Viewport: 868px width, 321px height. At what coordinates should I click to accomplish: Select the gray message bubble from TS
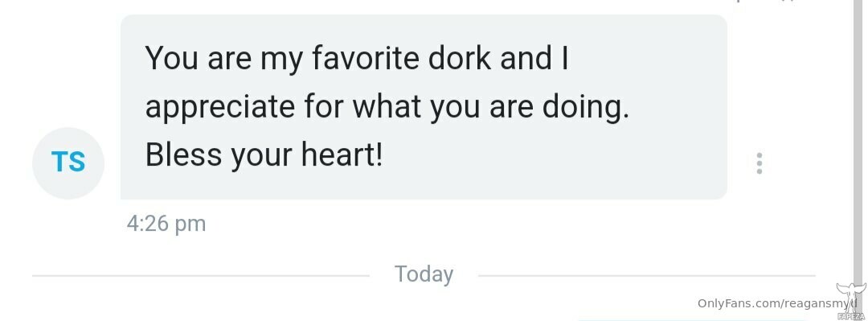point(424,107)
